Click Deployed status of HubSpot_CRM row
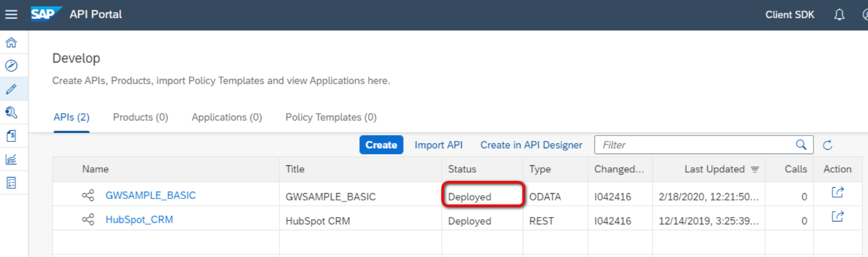 (470, 221)
